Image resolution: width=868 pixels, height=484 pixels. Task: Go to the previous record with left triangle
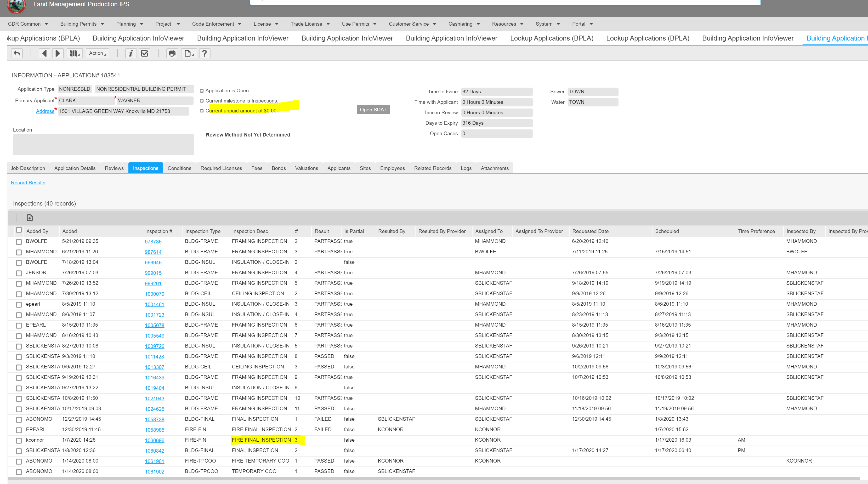(x=44, y=53)
